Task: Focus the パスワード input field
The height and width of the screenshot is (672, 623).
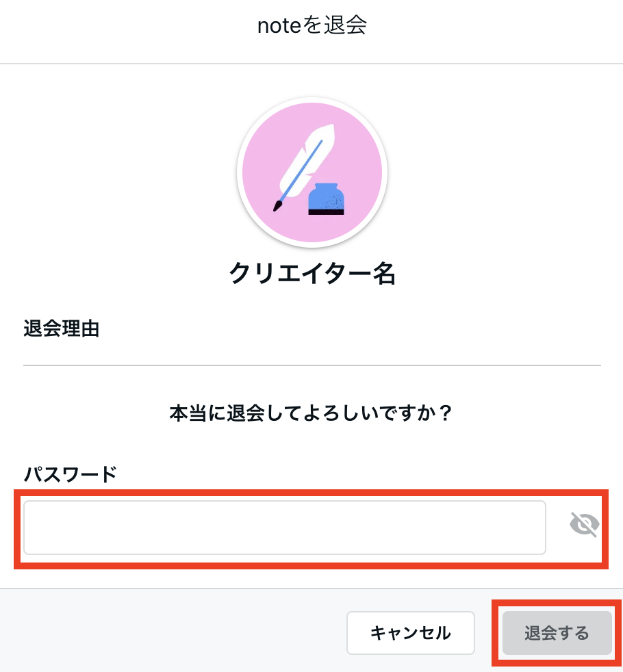Action: click(285, 528)
